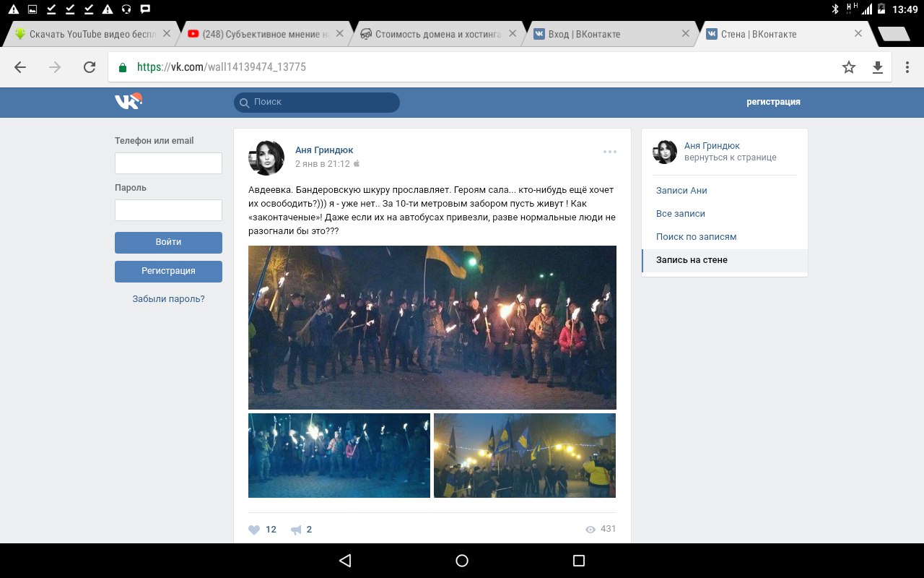Click the Забыли пароль? link
The height and width of the screenshot is (578, 924).
168,299
